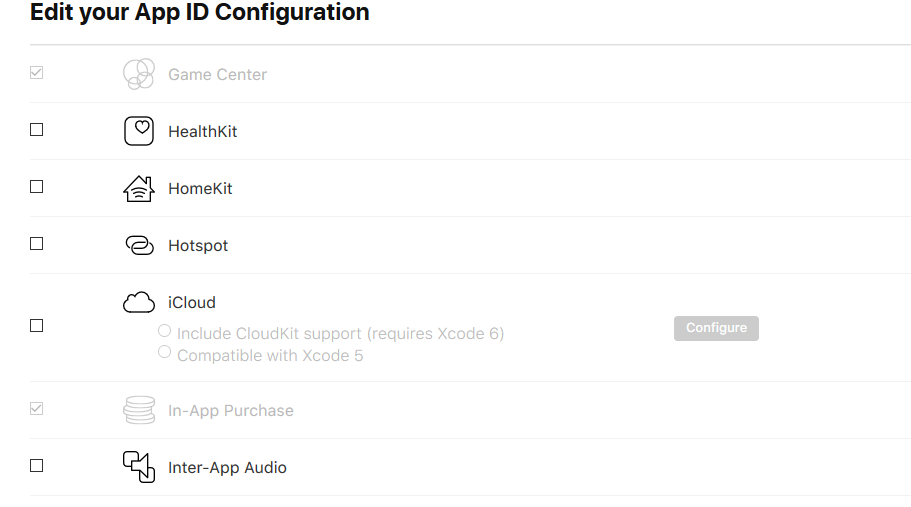Click the Hotspot icon
This screenshot has width=911, height=507.
click(x=139, y=245)
